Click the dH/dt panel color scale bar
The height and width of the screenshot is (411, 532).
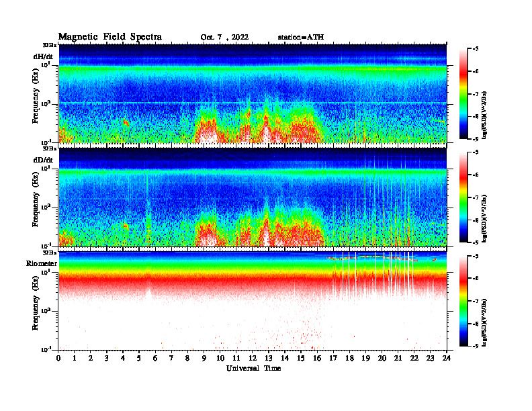pos(463,93)
